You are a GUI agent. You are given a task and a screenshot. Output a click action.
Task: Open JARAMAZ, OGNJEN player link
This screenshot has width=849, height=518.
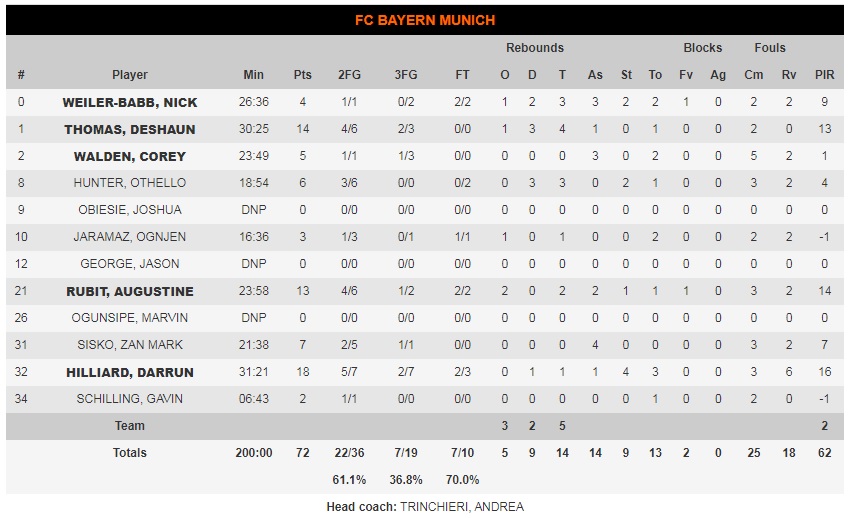click(129, 237)
